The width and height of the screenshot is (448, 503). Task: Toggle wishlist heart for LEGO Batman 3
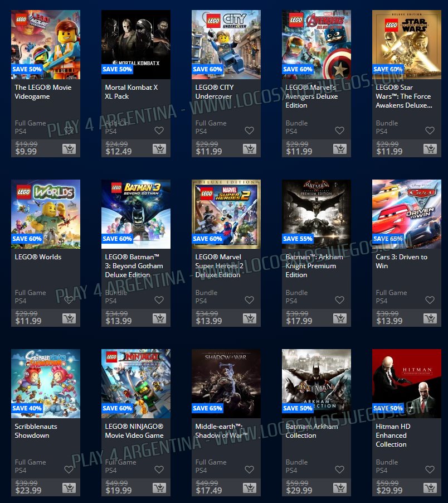(159, 300)
